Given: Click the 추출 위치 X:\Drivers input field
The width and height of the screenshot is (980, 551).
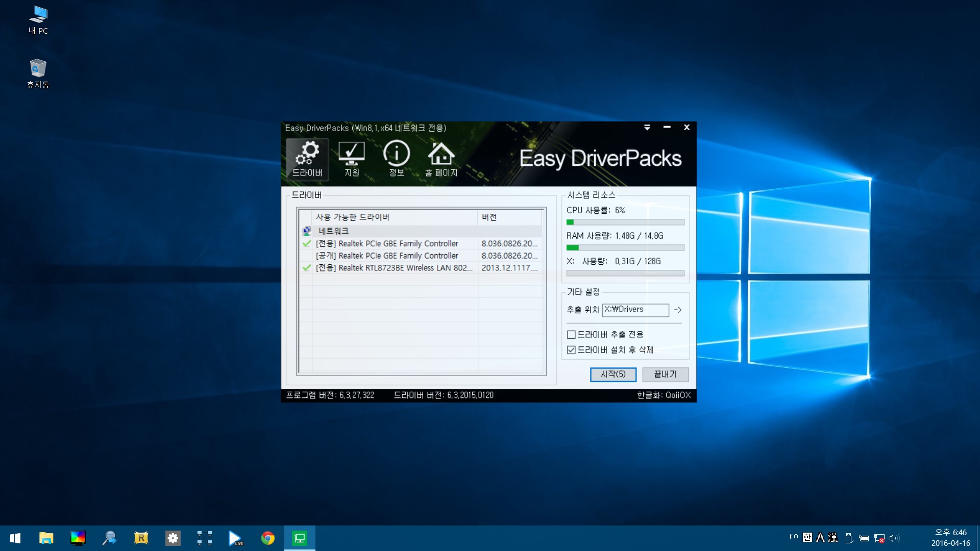Looking at the screenshot, I should coord(635,310).
